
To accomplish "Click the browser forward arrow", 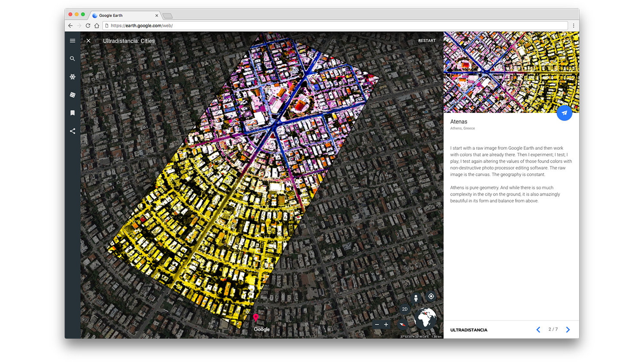I will pos(79,26).
